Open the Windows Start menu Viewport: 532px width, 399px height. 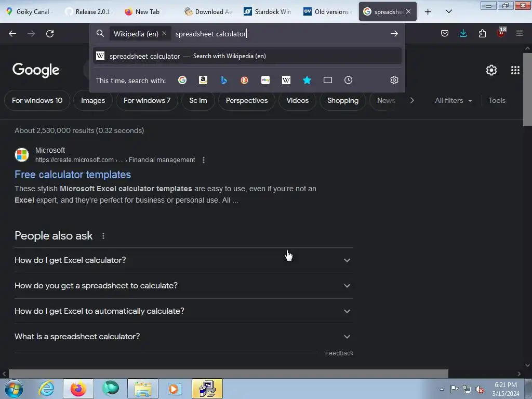coord(14,389)
